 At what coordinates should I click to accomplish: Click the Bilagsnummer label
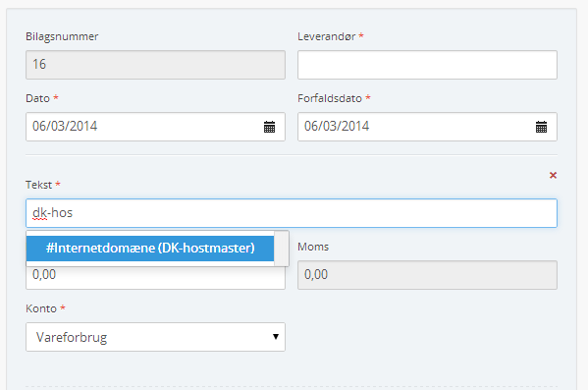(62, 36)
